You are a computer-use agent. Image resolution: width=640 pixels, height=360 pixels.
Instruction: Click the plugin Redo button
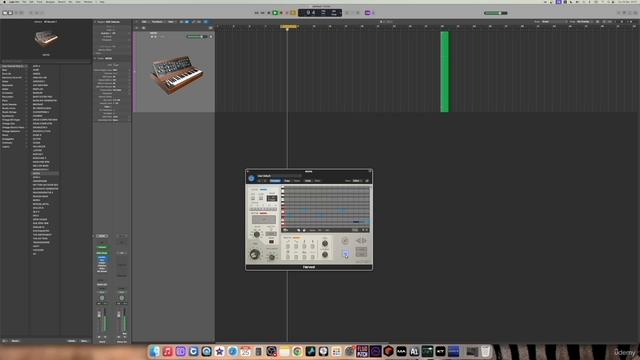[x=317, y=181]
